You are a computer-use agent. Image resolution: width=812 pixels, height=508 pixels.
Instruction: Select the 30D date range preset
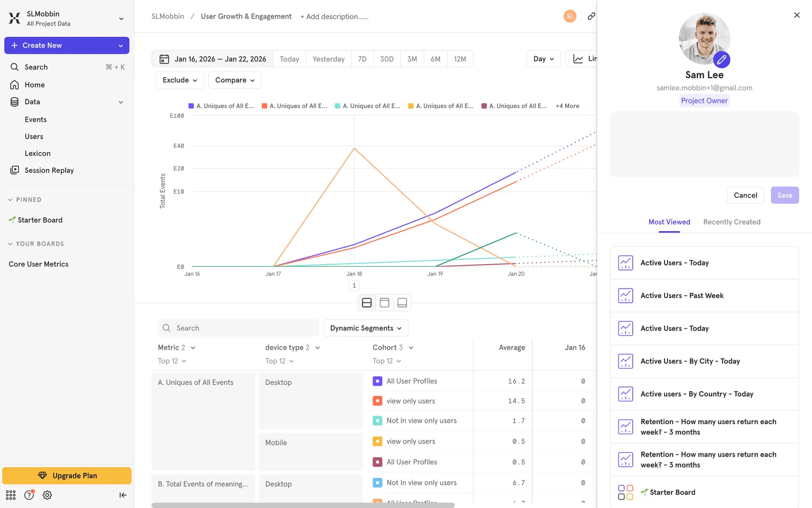(387, 59)
